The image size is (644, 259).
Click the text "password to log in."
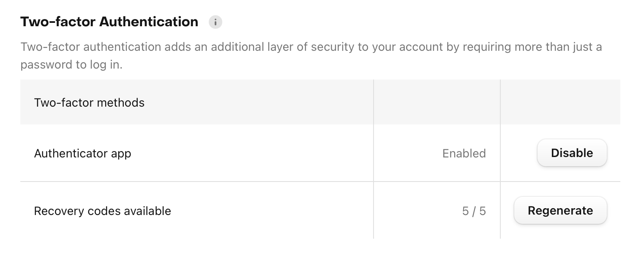pos(71,65)
